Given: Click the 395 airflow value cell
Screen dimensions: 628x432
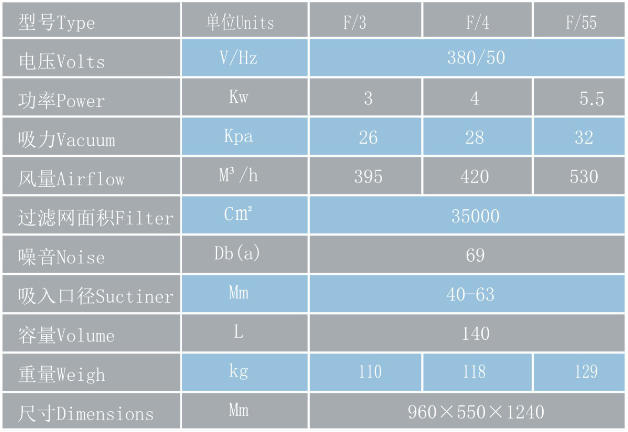Looking at the screenshot, I should pos(368,177).
